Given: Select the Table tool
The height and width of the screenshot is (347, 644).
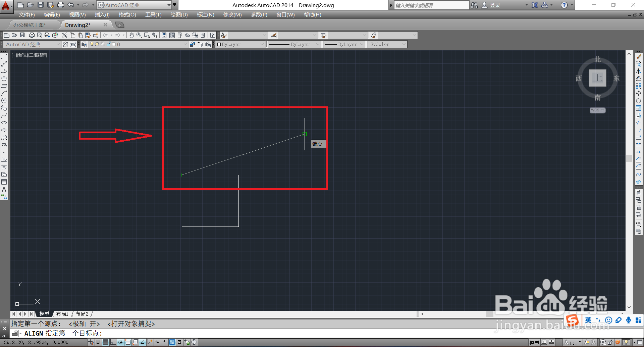Looking at the screenshot, I should [4, 182].
